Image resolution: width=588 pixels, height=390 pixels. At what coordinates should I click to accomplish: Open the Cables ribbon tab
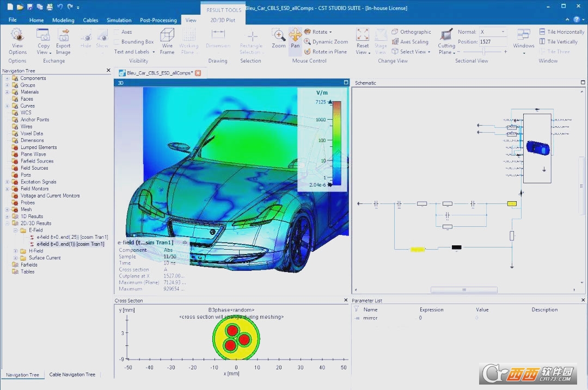click(x=90, y=20)
